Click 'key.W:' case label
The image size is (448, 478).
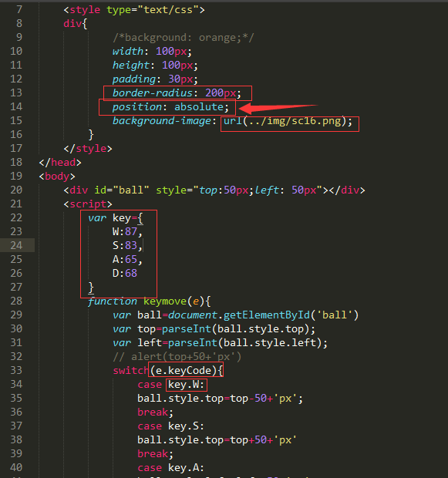click(x=187, y=385)
